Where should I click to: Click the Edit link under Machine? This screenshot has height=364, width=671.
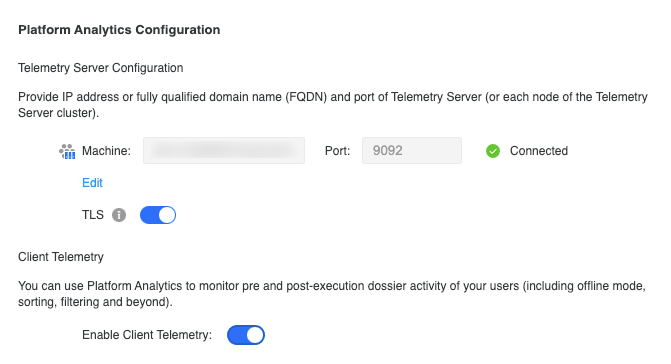point(92,183)
